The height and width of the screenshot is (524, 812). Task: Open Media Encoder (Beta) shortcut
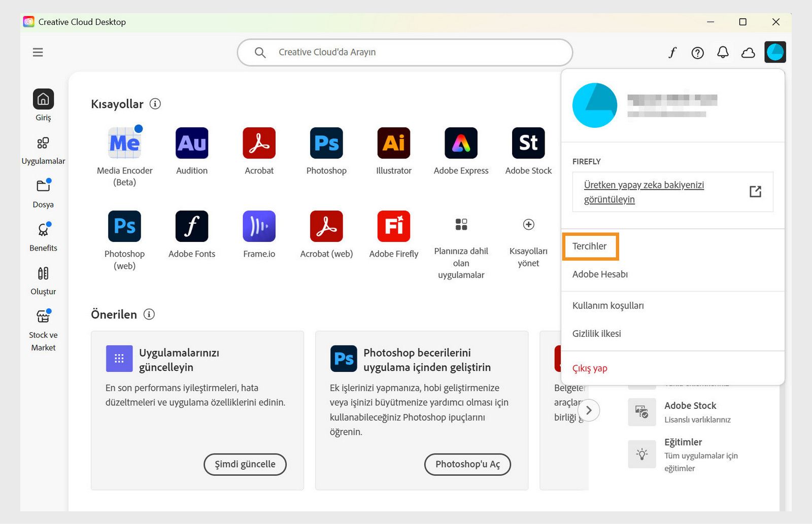point(124,144)
